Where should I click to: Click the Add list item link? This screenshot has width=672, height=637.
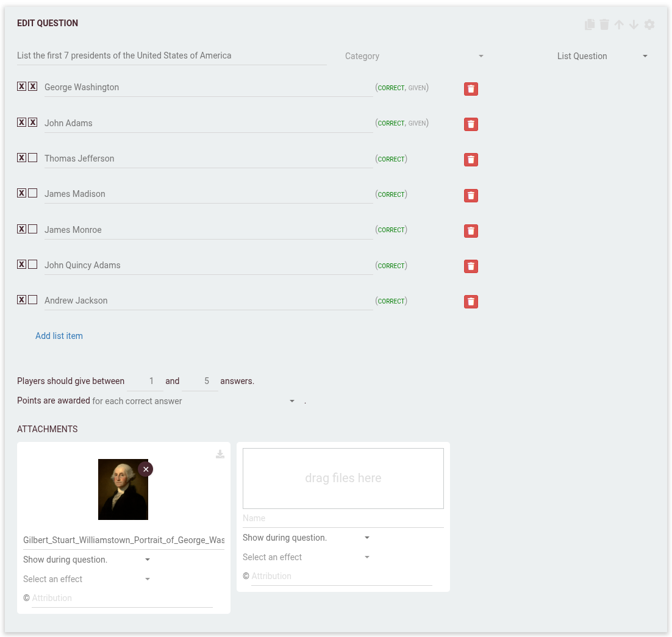tap(59, 336)
